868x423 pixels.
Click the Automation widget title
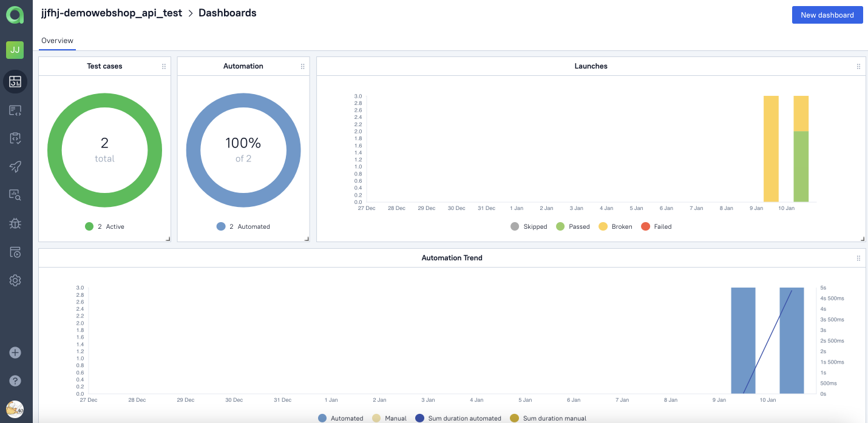[243, 66]
